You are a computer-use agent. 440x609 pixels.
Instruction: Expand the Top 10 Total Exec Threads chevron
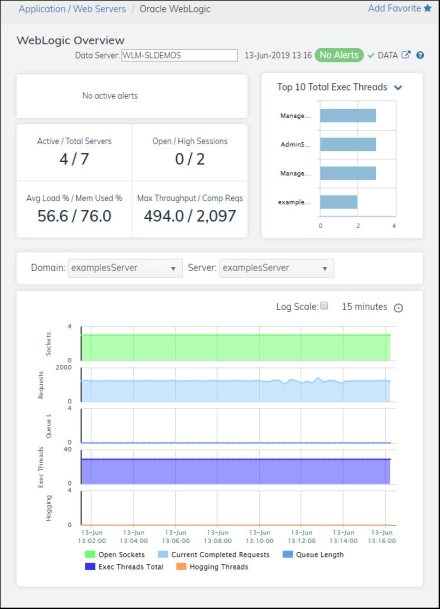(398, 87)
